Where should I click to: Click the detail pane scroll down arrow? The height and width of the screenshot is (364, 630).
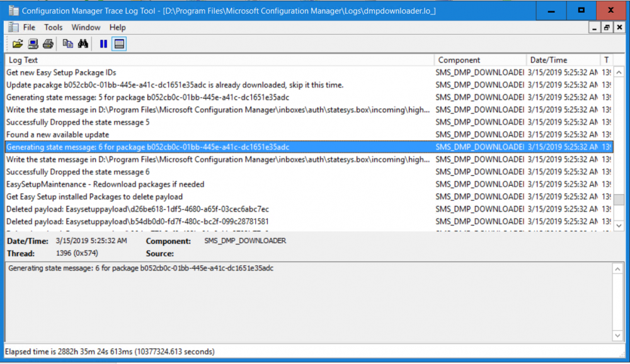coord(617,336)
